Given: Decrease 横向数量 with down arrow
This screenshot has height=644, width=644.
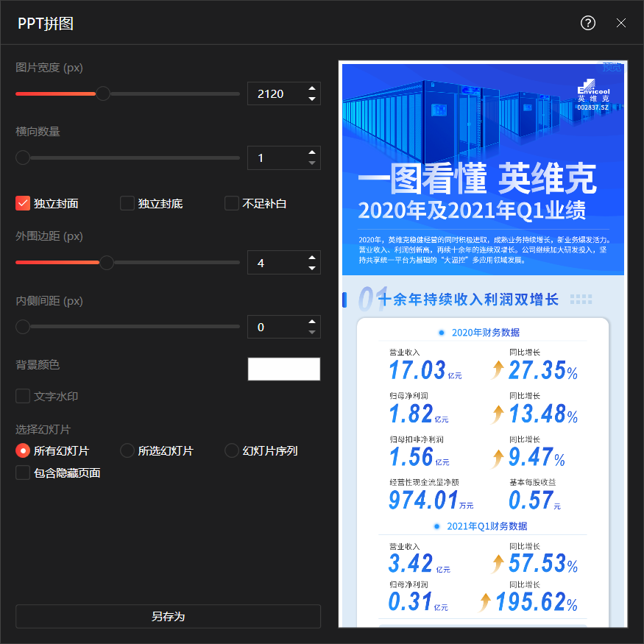Looking at the screenshot, I should [312, 163].
